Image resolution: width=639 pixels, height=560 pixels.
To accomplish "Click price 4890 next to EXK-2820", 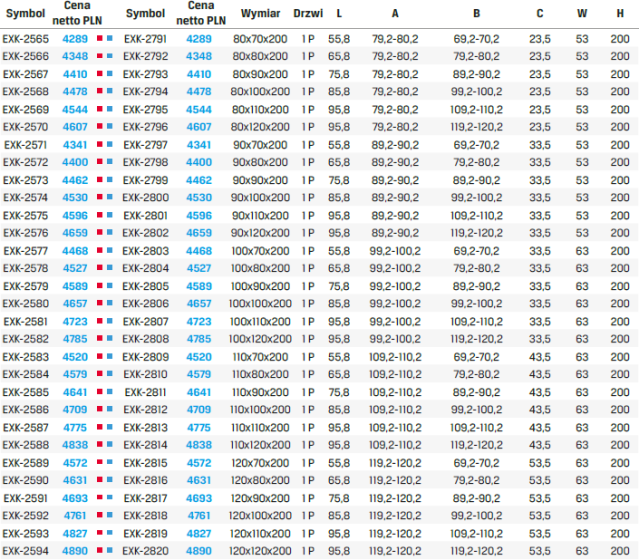I will pyautogui.click(x=199, y=551).
